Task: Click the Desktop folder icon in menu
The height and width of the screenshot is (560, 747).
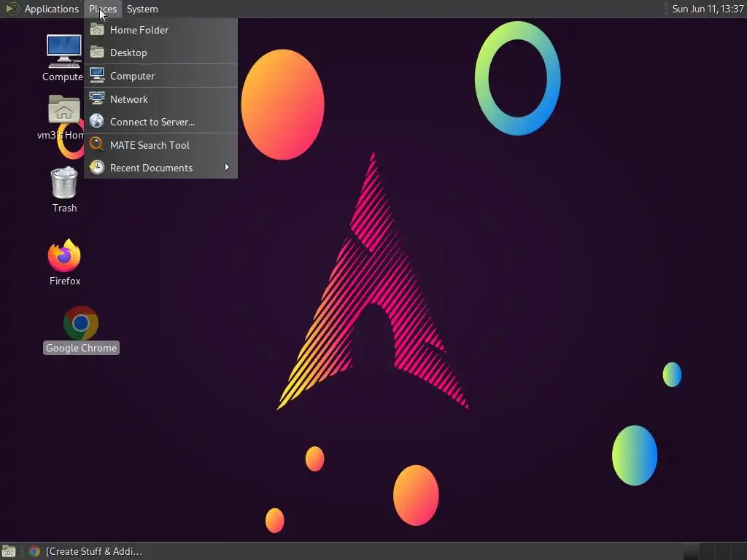Action: [97, 52]
